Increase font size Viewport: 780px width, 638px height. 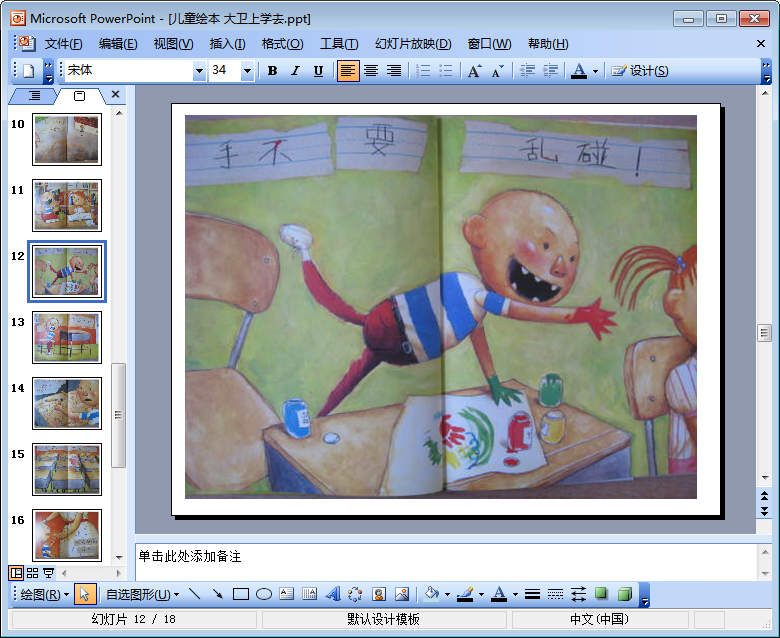475,71
